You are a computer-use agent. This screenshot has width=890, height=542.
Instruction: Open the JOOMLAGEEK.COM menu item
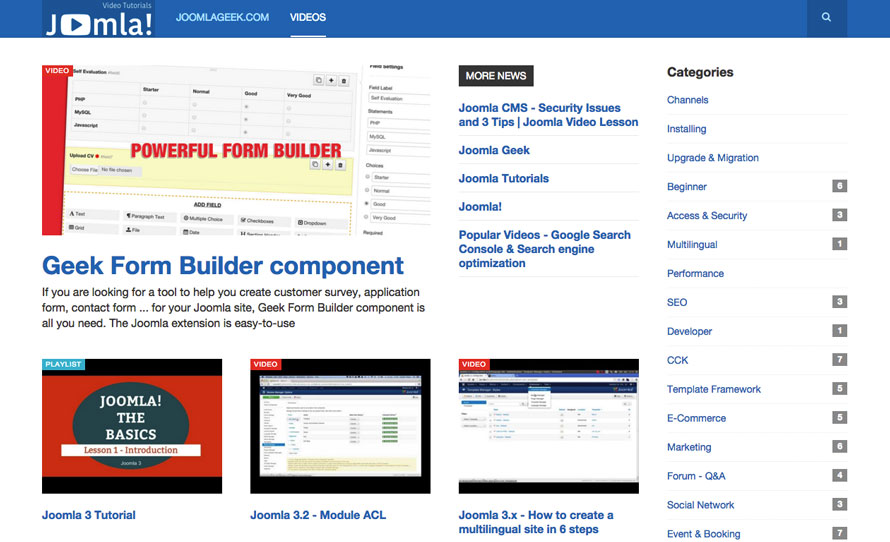222,18
